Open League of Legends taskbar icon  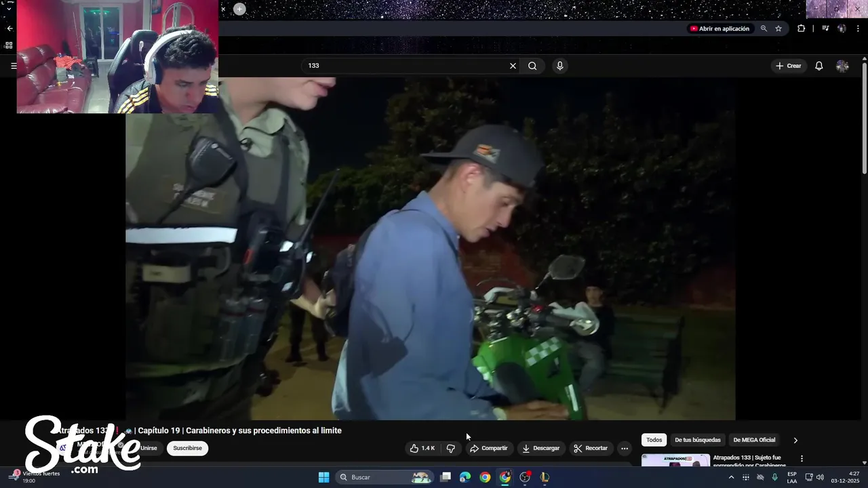click(545, 477)
